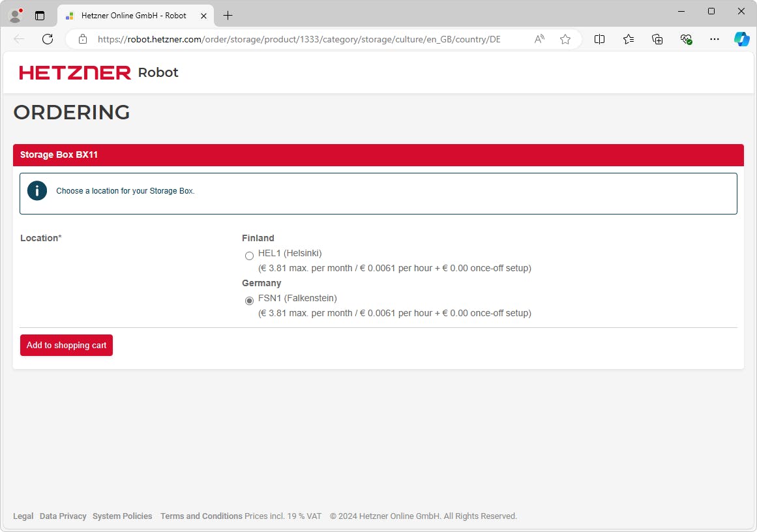Click the Germany country heading
This screenshot has width=757, height=532.
tap(261, 283)
